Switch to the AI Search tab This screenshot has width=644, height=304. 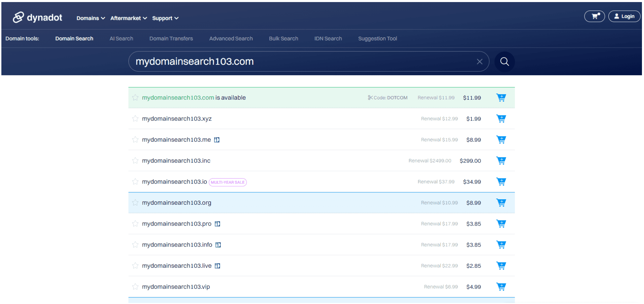click(x=121, y=39)
